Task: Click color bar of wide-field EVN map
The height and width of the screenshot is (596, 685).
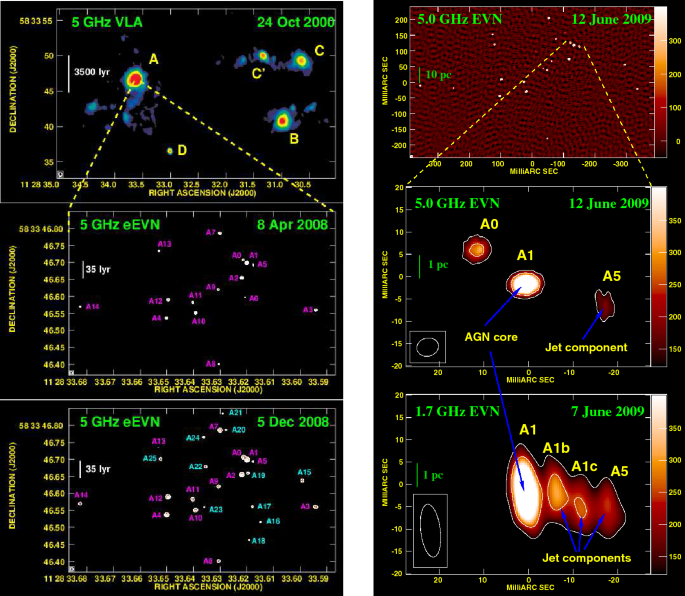Action: point(661,82)
